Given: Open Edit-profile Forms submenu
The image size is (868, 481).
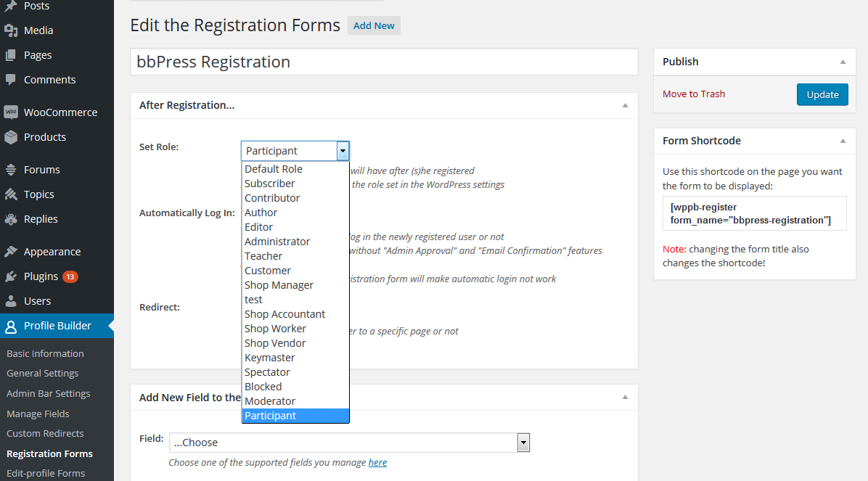Looking at the screenshot, I should pos(46,473).
